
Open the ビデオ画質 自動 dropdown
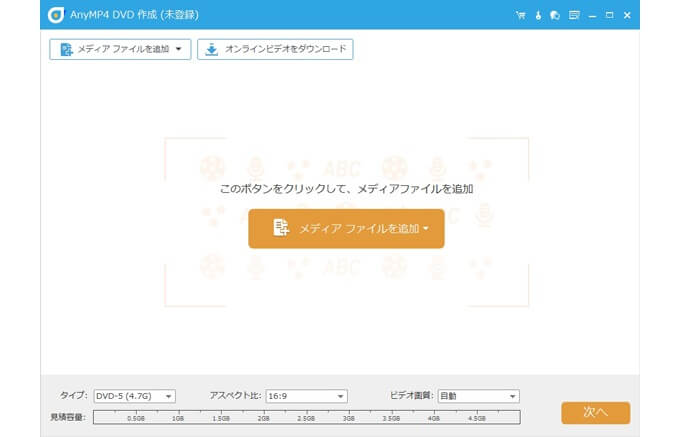click(478, 396)
